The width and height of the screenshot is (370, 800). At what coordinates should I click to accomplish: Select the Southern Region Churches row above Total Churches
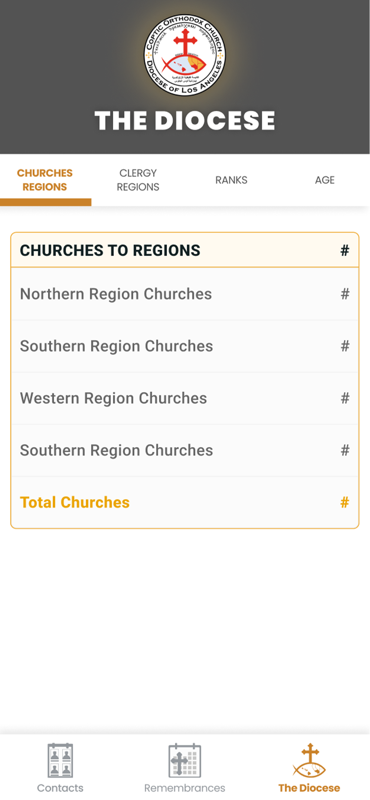point(185,450)
